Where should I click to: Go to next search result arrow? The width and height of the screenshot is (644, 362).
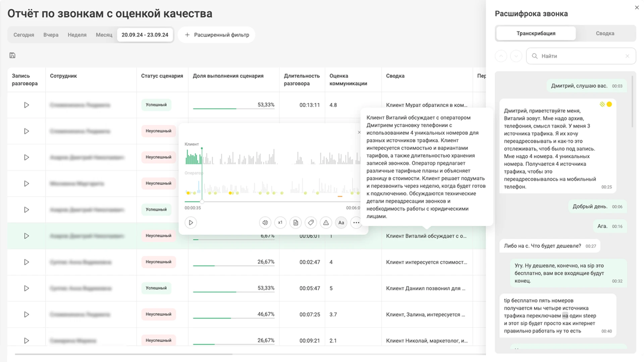(x=516, y=56)
